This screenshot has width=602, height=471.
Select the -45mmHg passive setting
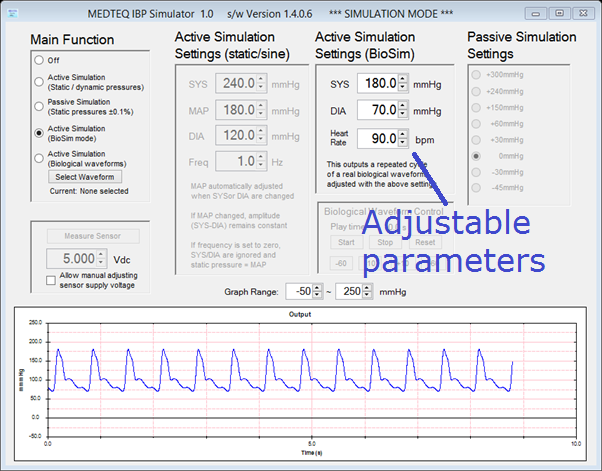tap(476, 188)
